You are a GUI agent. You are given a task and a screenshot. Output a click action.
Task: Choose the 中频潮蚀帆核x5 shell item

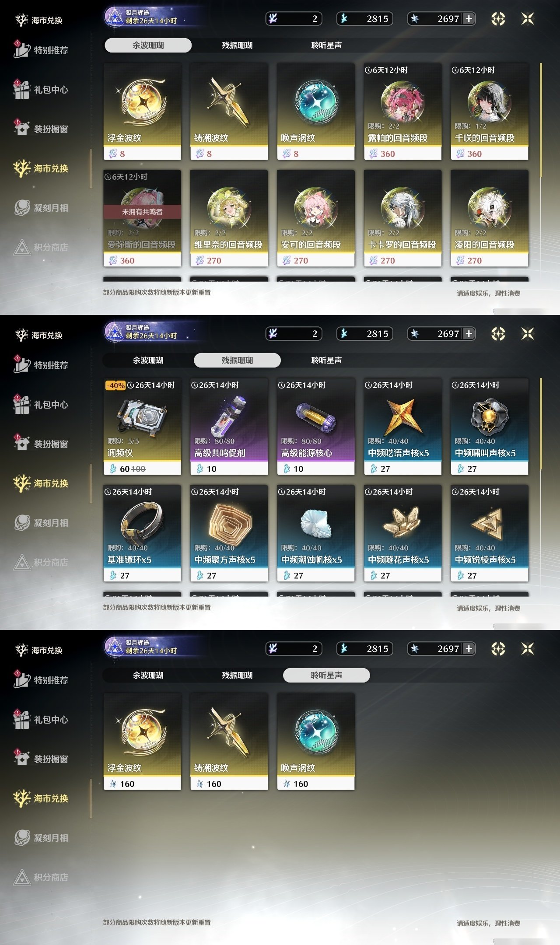click(316, 533)
